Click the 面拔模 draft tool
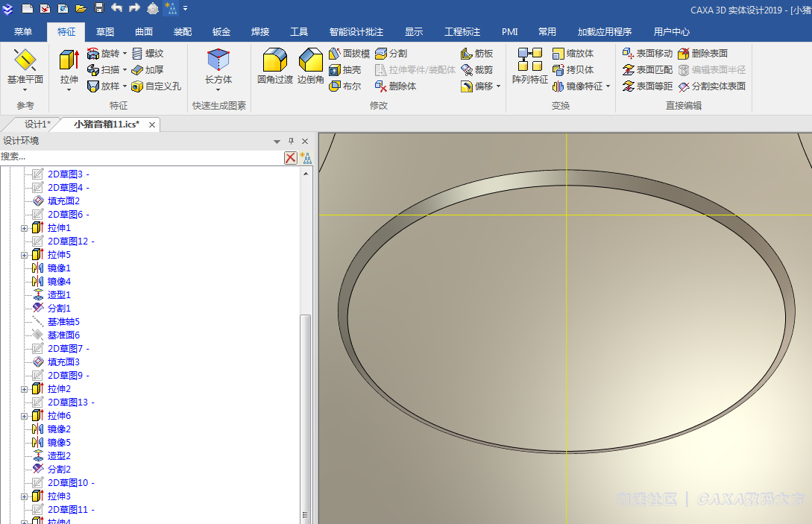 350,54
